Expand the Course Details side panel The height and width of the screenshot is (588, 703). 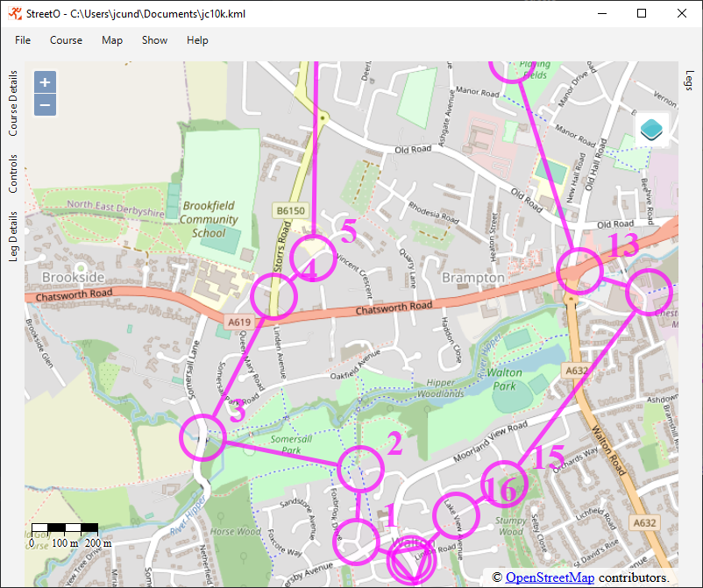pos(12,103)
